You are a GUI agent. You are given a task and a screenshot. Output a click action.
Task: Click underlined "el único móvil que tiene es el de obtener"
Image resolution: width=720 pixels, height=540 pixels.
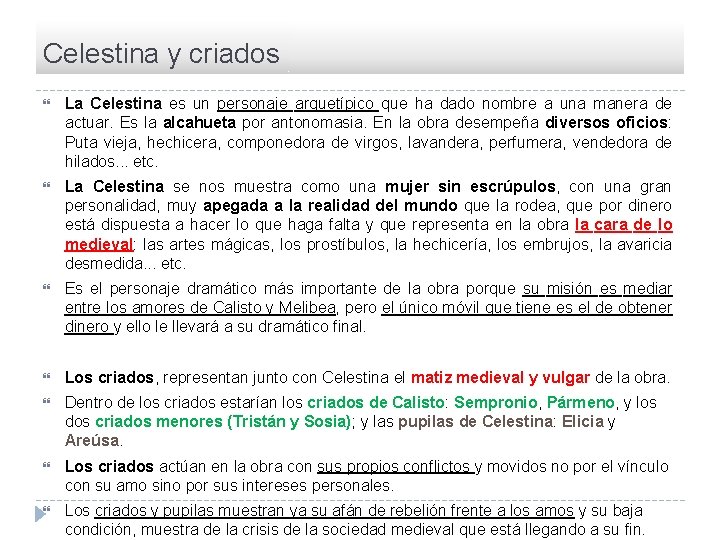click(527, 308)
